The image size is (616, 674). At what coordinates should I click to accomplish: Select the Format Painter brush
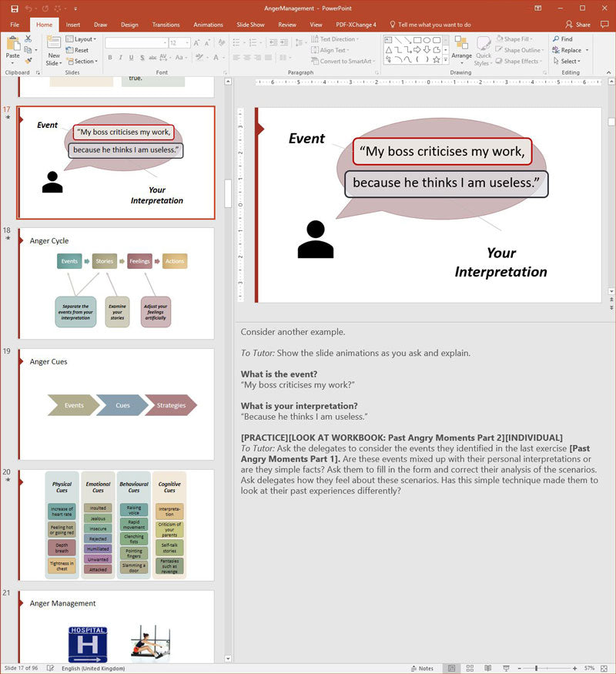pos(28,61)
